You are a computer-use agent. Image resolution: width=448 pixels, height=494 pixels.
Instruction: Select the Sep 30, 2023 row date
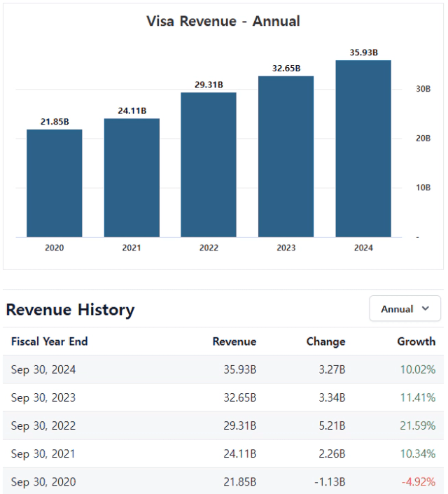coord(43,397)
